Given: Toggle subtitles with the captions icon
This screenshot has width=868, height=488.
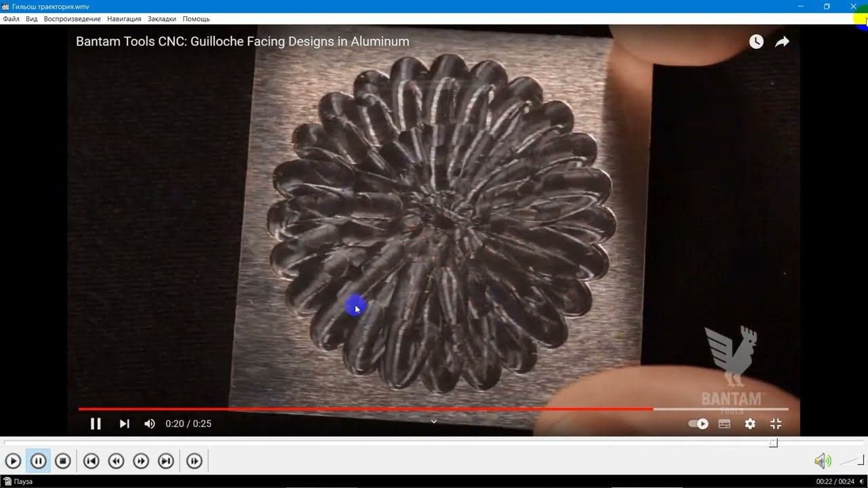Looking at the screenshot, I should pos(724,424).
